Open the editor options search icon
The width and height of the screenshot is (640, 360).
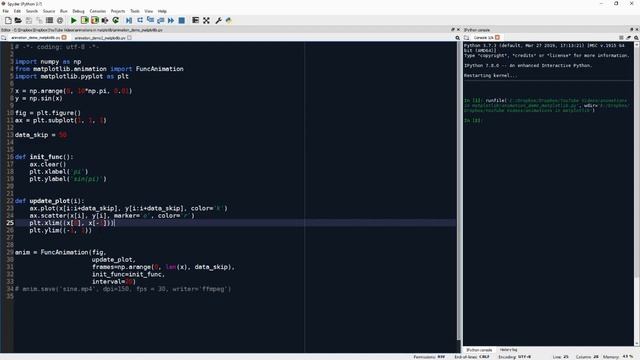point(457,38)
